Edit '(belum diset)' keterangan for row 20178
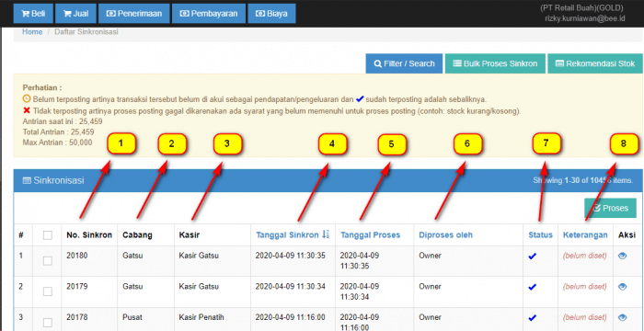Viewport: 644px width, 331px height. pyautogui.click(x=585, y=317)
